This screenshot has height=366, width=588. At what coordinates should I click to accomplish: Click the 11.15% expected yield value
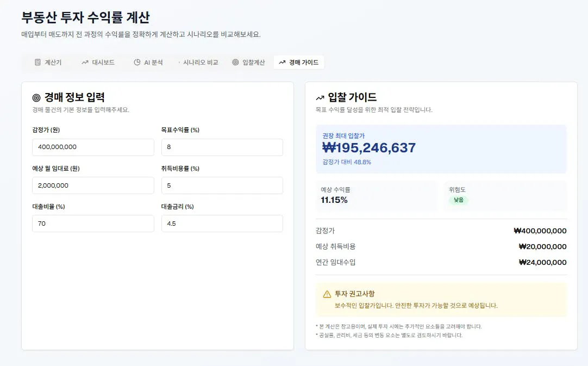click(334, 200)
